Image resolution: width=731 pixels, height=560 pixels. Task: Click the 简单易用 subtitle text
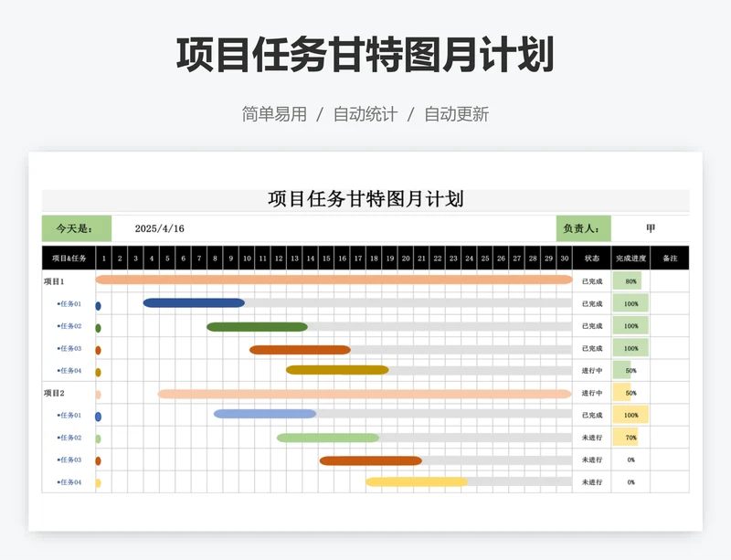click(274, 114)
